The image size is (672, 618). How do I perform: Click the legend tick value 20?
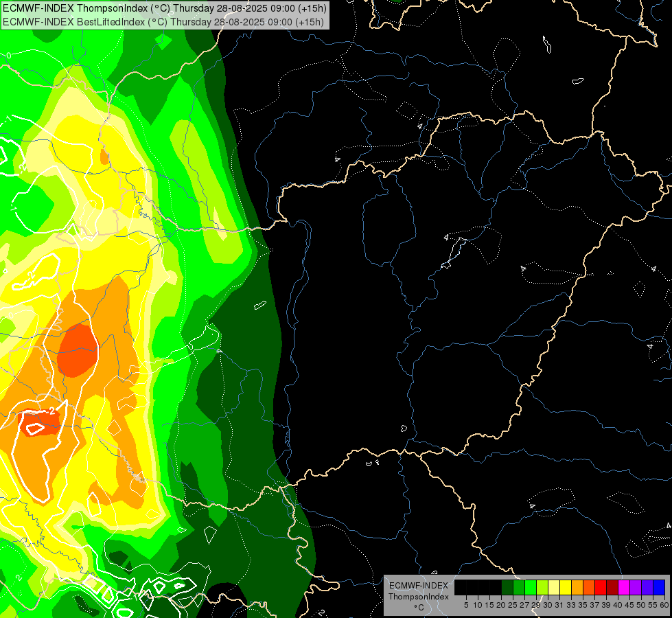click(x=501, y=605)
